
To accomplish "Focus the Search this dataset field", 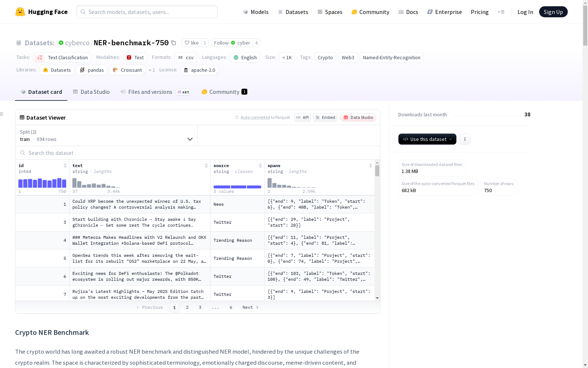I will tap(198, 153).
